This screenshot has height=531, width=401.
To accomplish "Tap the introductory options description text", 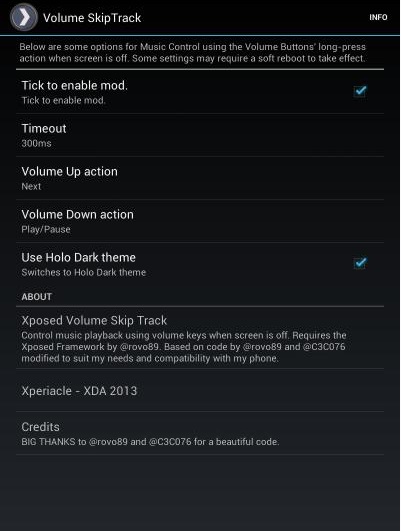I will (x=192, y=52).
